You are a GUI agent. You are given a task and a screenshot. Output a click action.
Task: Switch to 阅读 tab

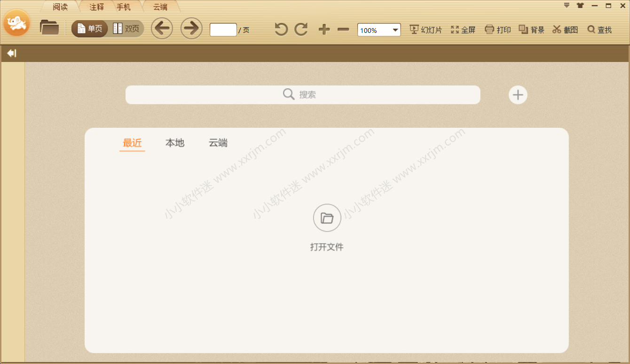[x=60, y=7]
